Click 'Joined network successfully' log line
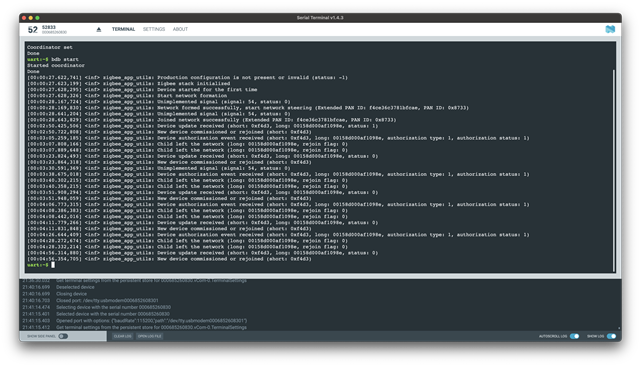 pos(211,120)
